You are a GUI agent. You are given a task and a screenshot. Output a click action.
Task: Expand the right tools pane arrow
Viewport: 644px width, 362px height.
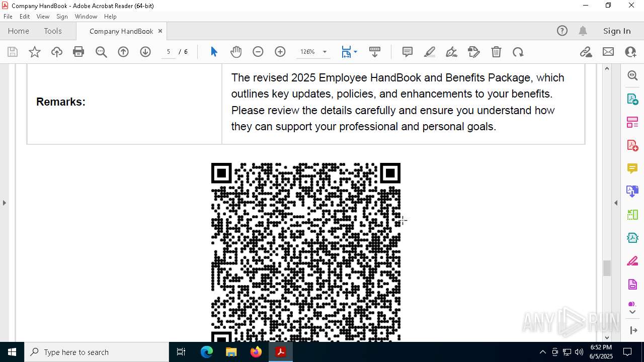click(x=633, y=330)
